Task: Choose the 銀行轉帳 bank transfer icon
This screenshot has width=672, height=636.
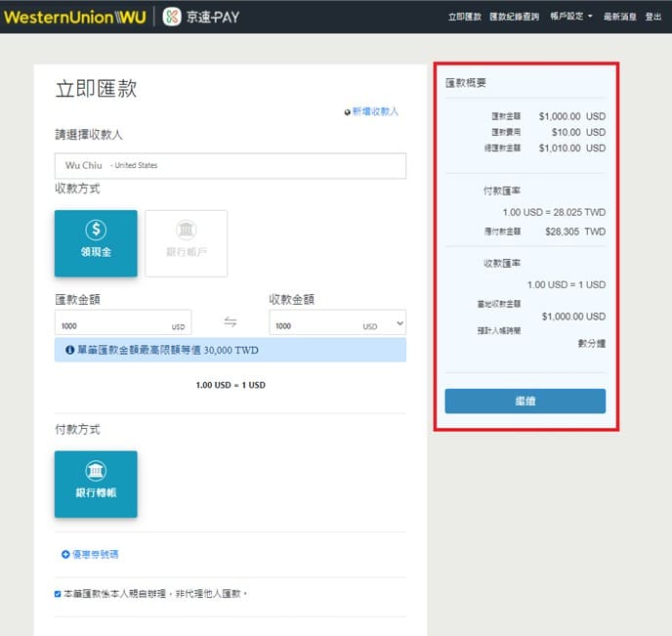Action: click(96, 470)
